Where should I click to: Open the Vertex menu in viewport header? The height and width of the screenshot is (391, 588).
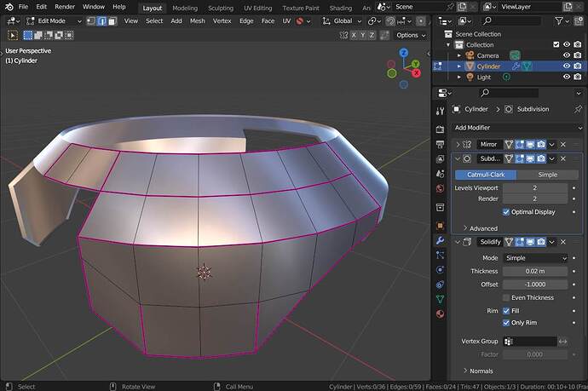pos(222,21)
